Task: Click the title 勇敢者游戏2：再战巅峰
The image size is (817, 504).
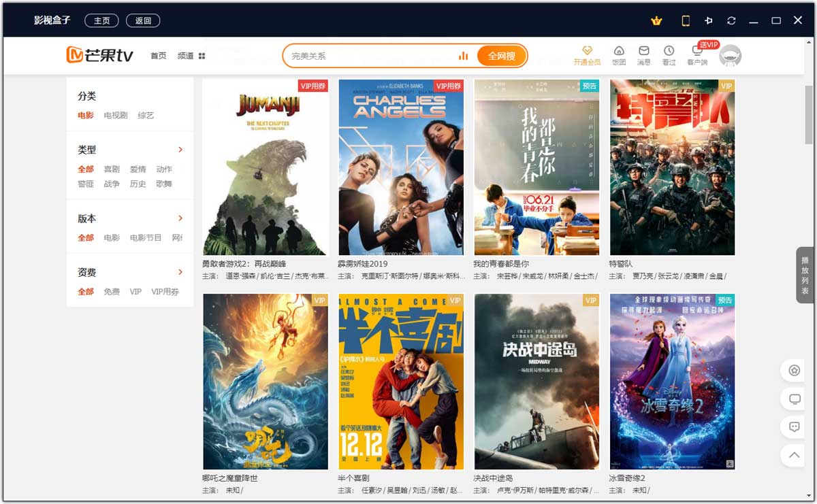Action: click(x=244, y=264)
